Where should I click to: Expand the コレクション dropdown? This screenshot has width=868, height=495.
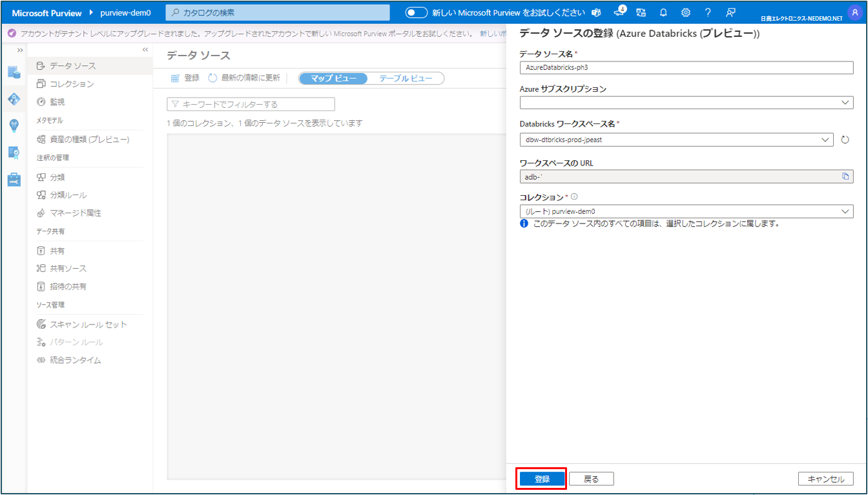(x=687, y=211)
